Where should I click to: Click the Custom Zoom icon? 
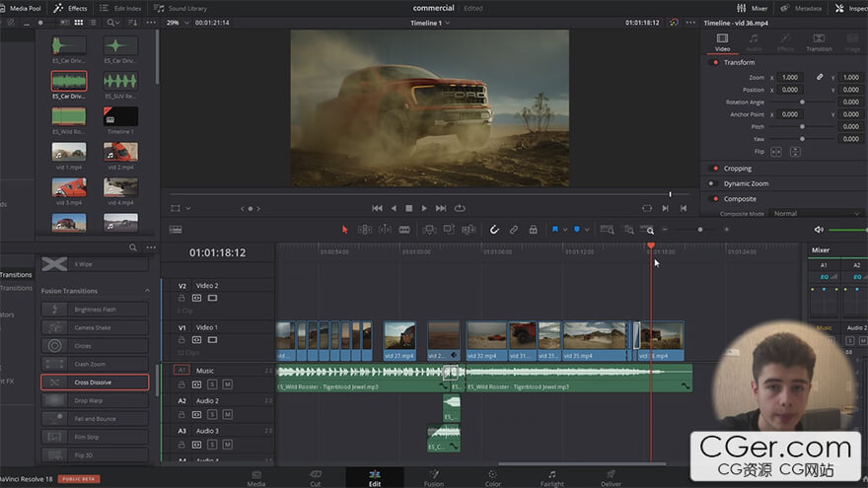tap(647, 230)
